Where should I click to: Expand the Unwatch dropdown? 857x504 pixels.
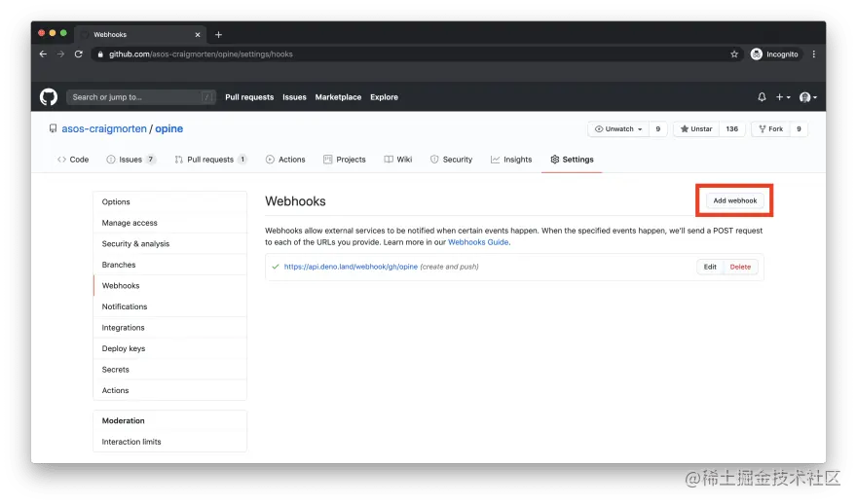tap(617, 128)
